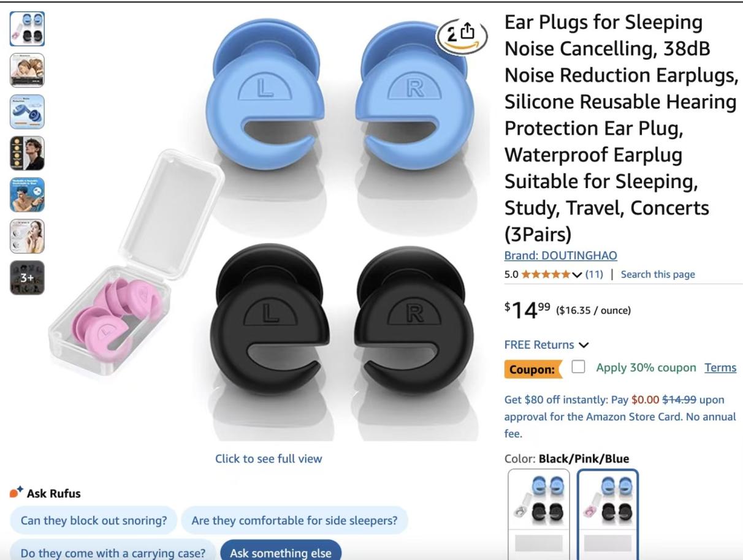Screen dimensions: 743x560
Task: Click to see full view of image
Action: tap(269, 458)
